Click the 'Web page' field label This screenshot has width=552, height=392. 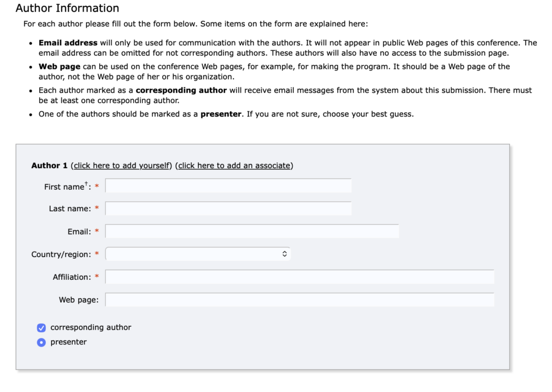[78, 300]
